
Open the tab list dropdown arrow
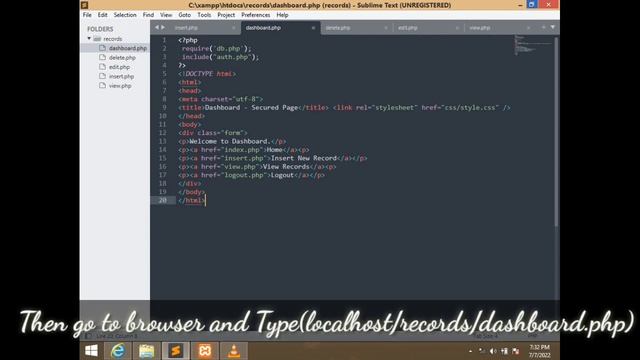(553, 27)
